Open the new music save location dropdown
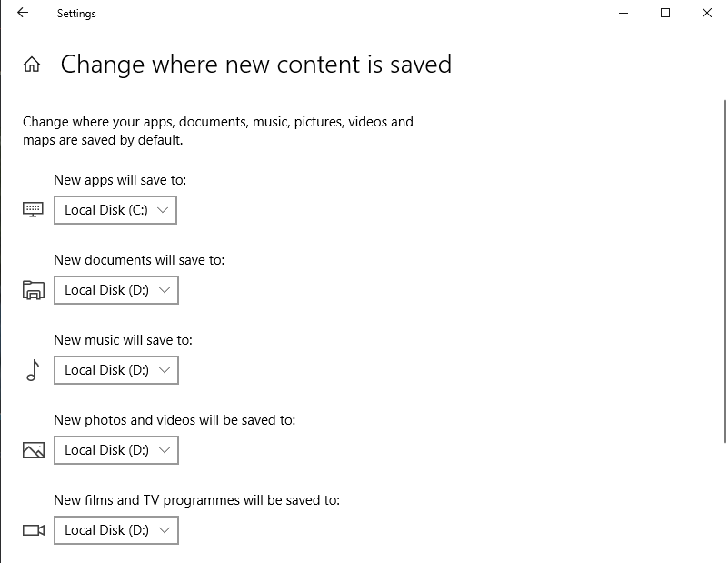728x563 pixels. [x=115, y=370]
